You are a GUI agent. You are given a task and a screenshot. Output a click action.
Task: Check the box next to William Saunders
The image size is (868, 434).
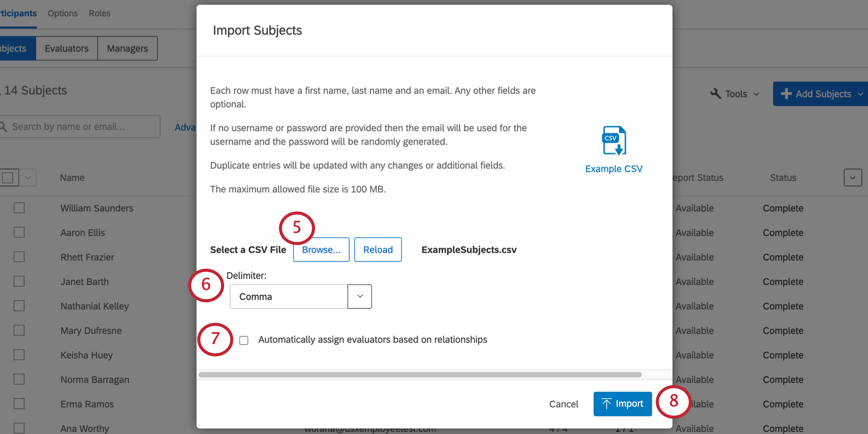[x=19, y=208]
